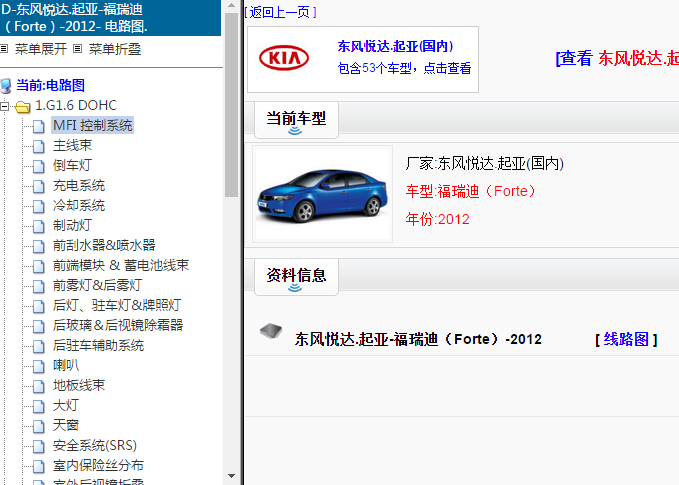Click the blue Forte car thumbnail
The height and width of the screenshot is (485, 679).
click(323, 194)
